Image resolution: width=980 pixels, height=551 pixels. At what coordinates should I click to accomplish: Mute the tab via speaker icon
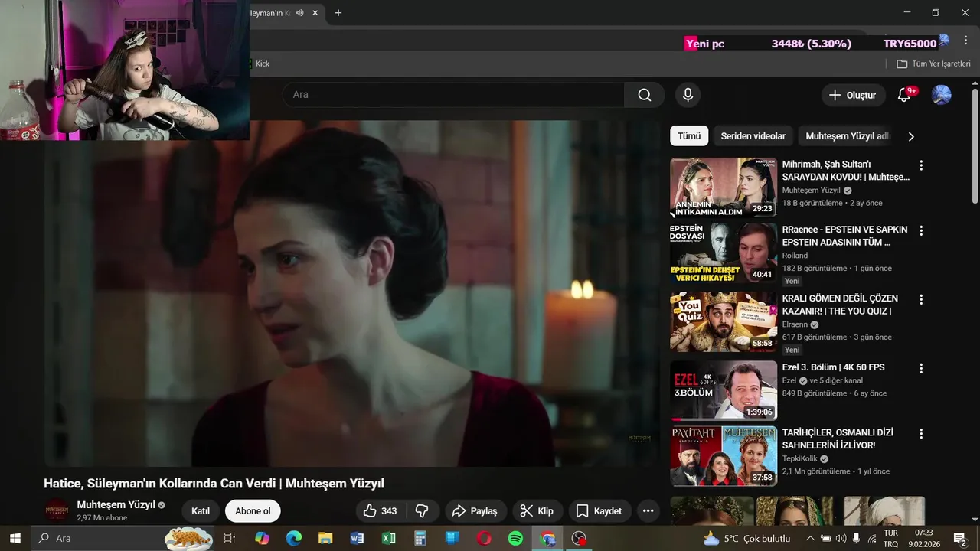point(299,13)
